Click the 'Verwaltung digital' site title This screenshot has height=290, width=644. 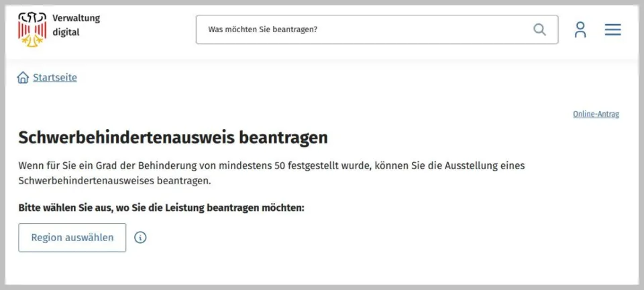[76, 25]
